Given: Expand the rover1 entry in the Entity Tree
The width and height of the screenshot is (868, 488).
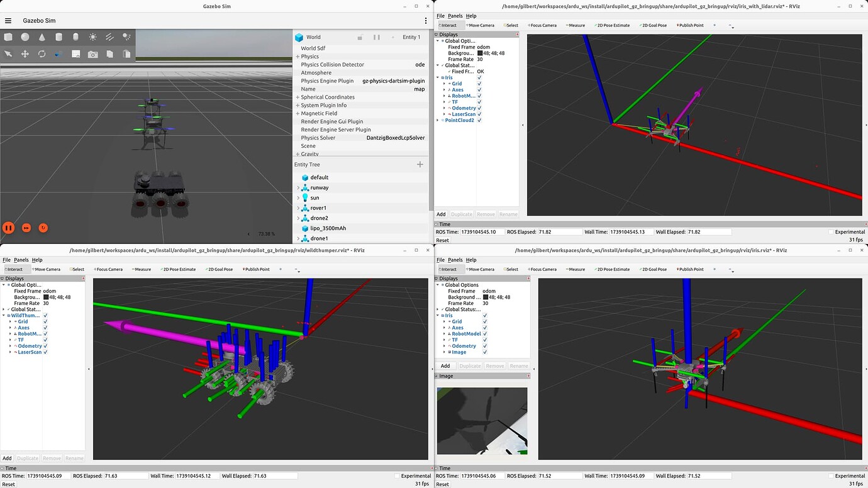Looking at the screenshot, I should pyautogui.click(x=298, y=208).
